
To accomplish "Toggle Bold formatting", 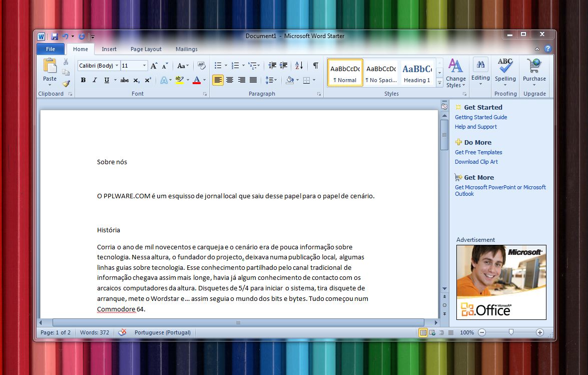I will [x=83, y=80].
